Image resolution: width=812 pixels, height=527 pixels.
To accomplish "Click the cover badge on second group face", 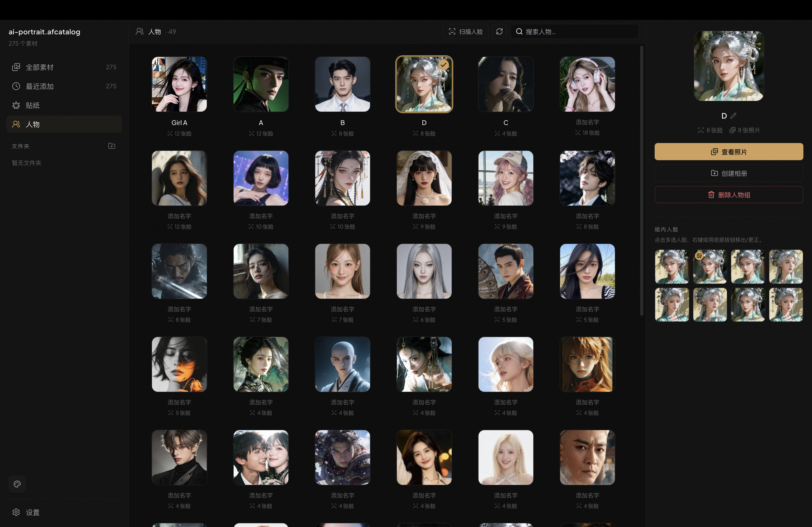I will pos(699,256).
